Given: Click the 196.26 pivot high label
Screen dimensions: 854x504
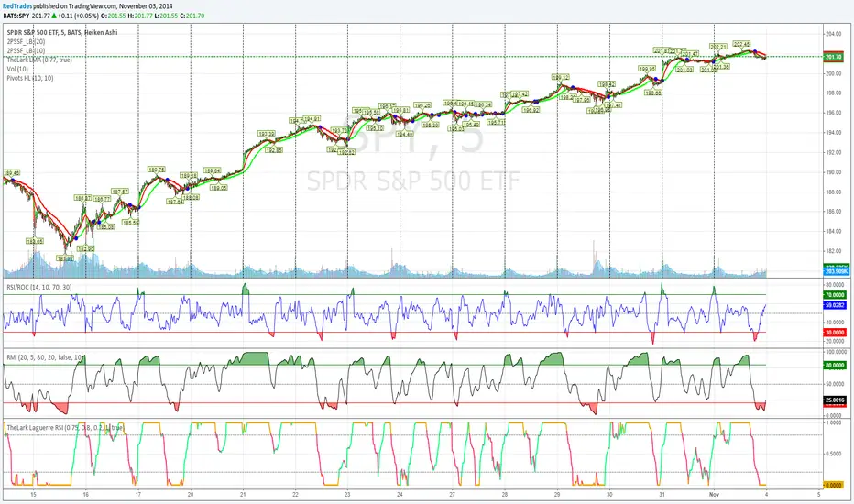Looking at the screenshot, I should 422,105.
